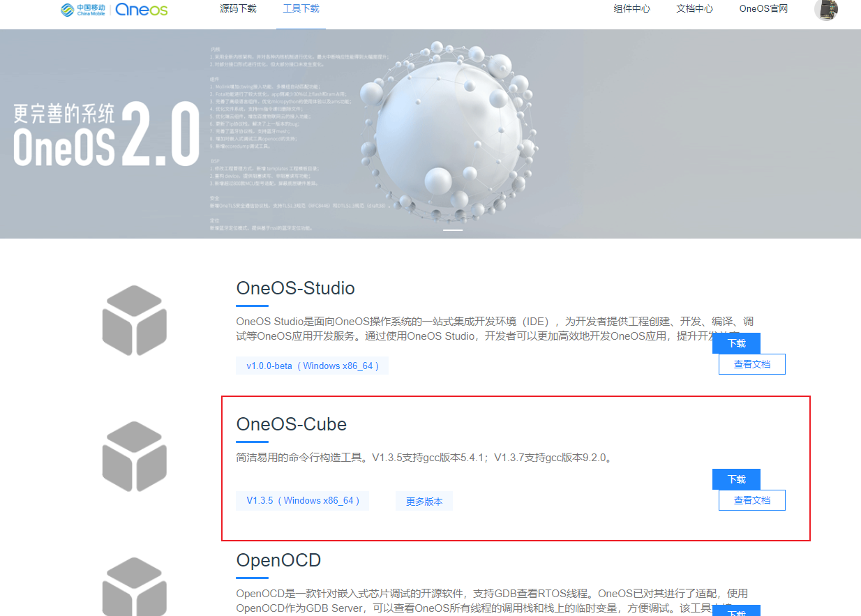
Task: Click the China Mobile OneOS logo
Action: coord(114,10)
